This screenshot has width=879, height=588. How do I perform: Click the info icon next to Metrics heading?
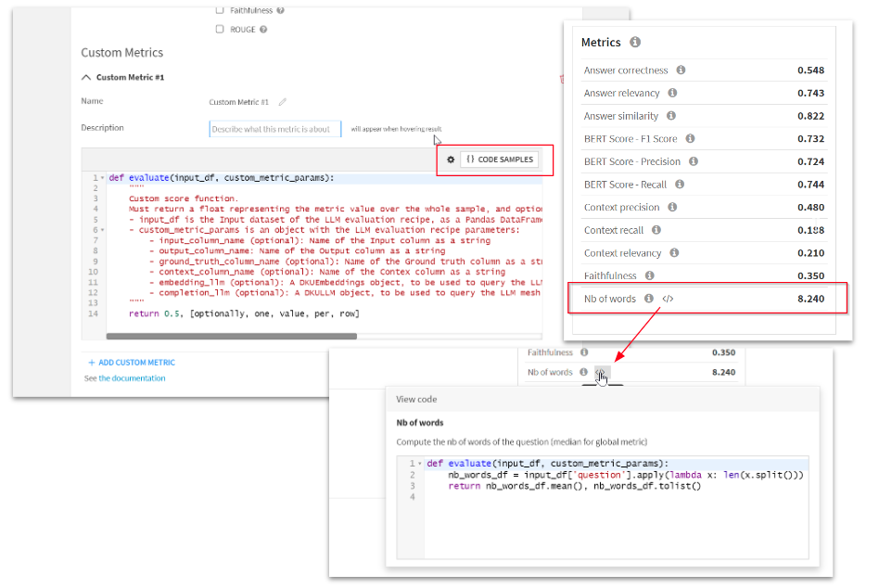(x=635, y=43)
